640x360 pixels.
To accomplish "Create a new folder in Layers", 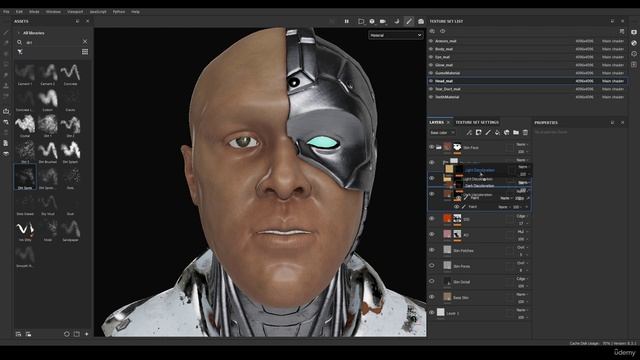I will (x=516, y=133).
